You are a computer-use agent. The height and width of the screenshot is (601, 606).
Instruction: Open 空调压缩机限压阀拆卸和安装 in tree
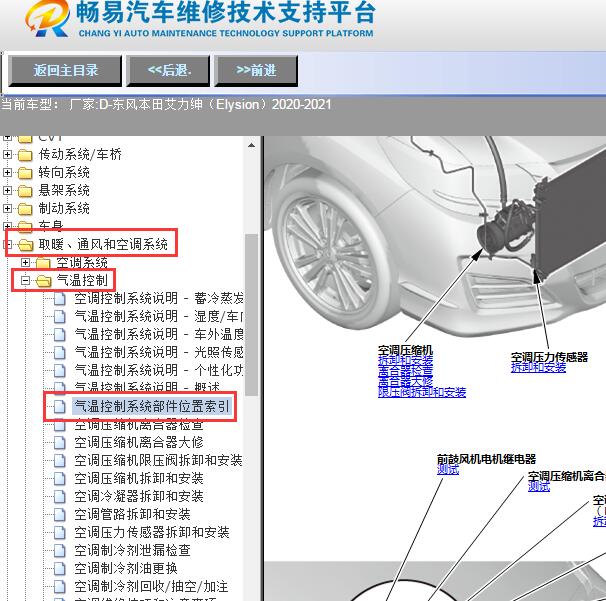[158, 460]
